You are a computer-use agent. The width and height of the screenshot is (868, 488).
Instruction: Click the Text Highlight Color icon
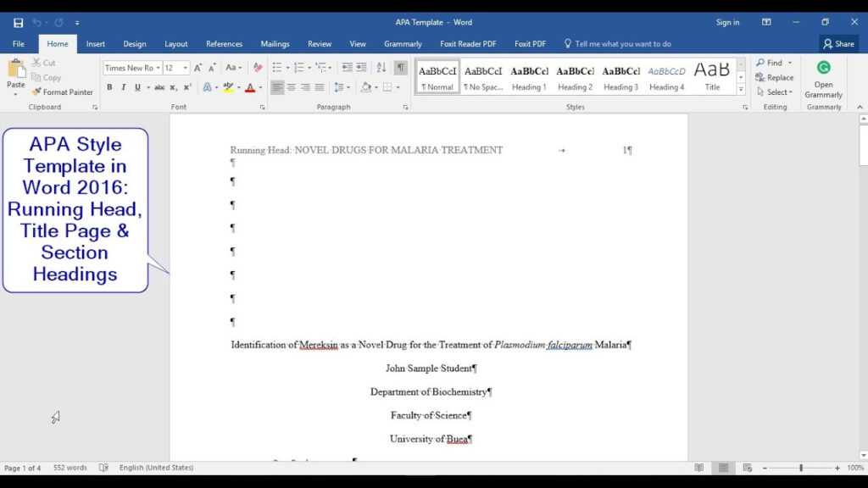[x=228, y=88]
